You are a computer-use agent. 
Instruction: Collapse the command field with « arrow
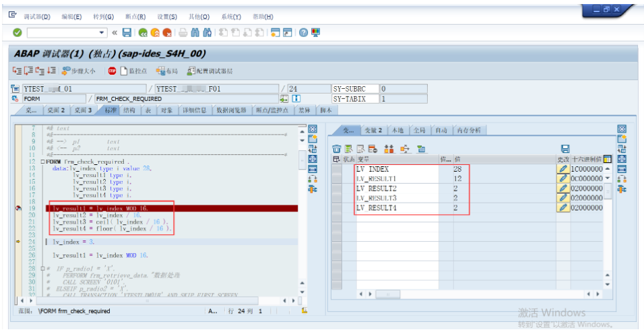pyautogui.click(x=115, y=32)
